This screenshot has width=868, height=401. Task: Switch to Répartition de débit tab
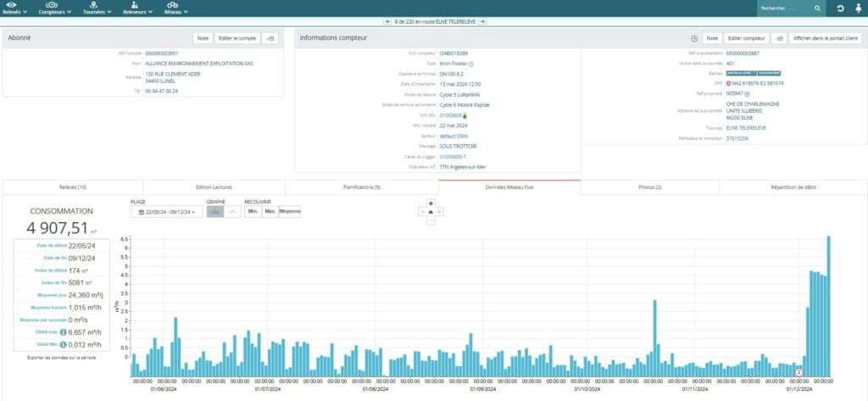(793, 187)
